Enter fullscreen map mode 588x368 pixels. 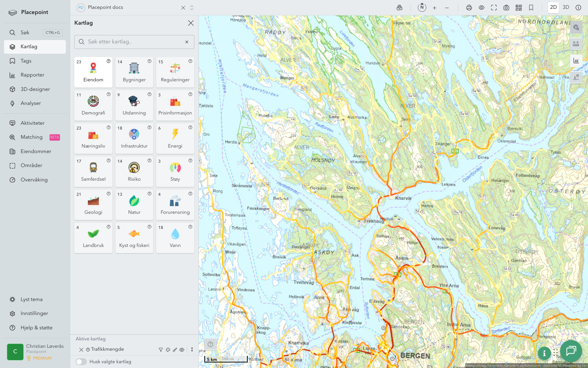(x=494, y=7)
